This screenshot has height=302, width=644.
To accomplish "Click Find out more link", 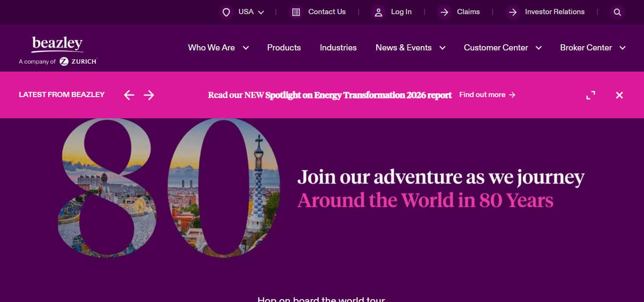I will pos(487,95).
